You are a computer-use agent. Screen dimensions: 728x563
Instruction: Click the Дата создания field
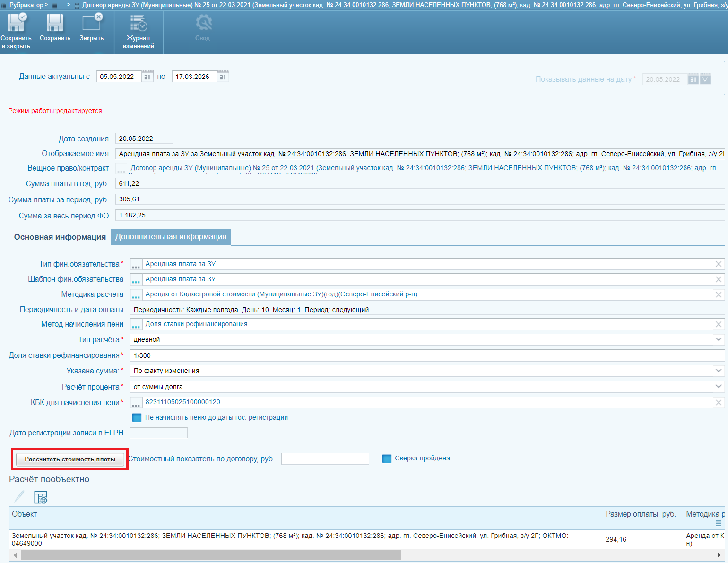coord(144,139)
